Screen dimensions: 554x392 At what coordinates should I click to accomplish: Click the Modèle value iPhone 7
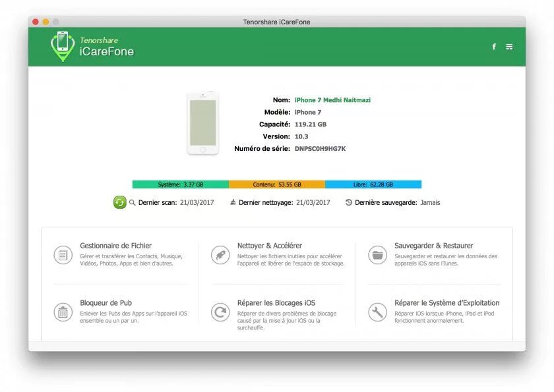308,112
